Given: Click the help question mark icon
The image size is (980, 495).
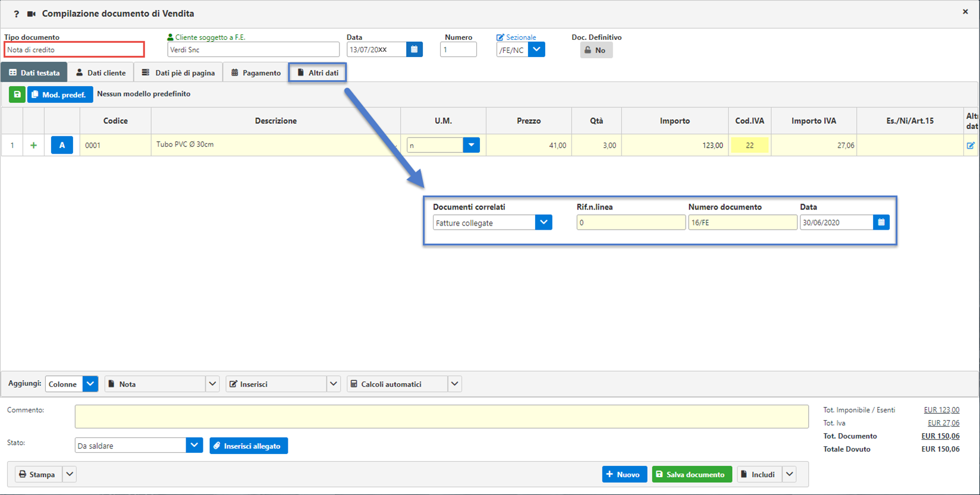Looking at the screenshot, I should coord(16,14).
